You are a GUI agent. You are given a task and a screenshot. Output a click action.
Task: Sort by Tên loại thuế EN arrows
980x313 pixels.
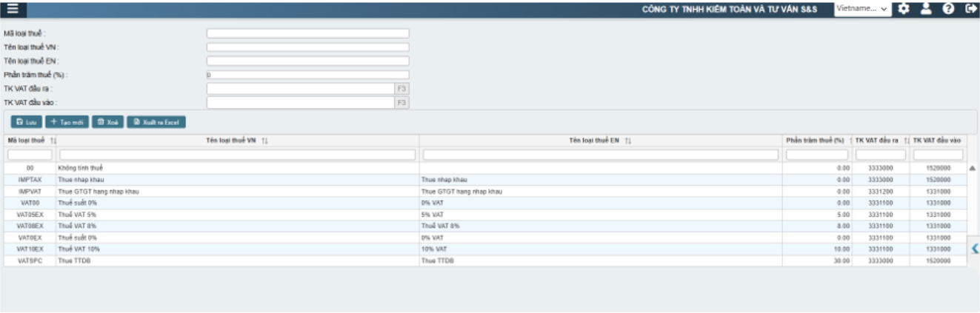tap(627, 141)
